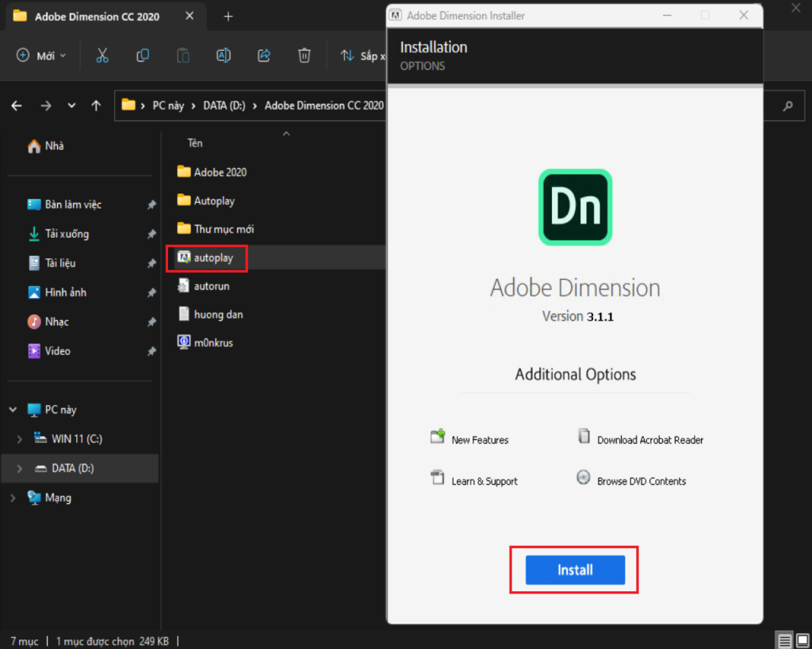Click pin icon next to Nhạc

tap(151, 322)
